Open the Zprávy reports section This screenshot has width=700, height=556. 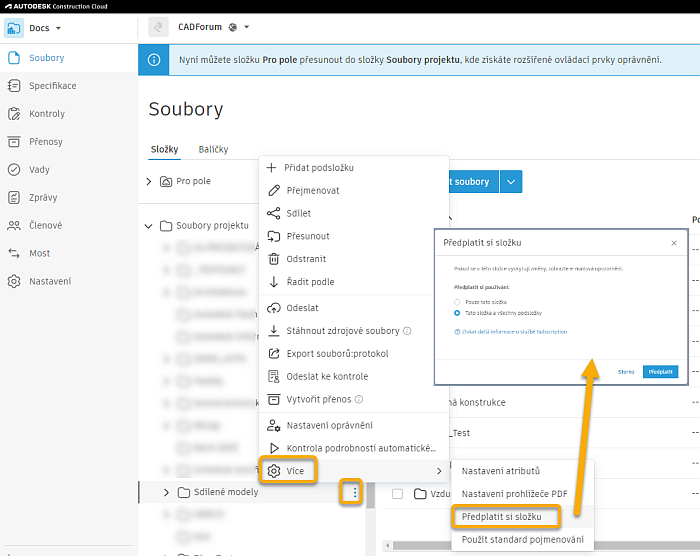click(45, 198)
